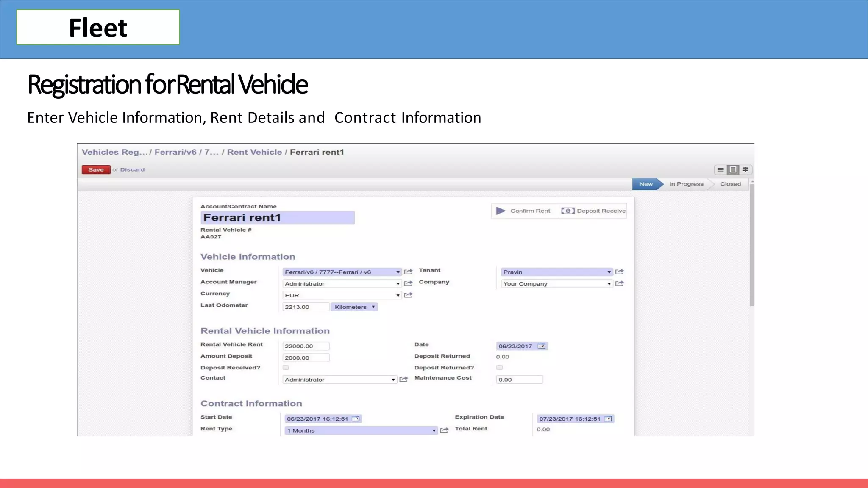Click the Discard link

pyautogui.click(x=132, y=169)
